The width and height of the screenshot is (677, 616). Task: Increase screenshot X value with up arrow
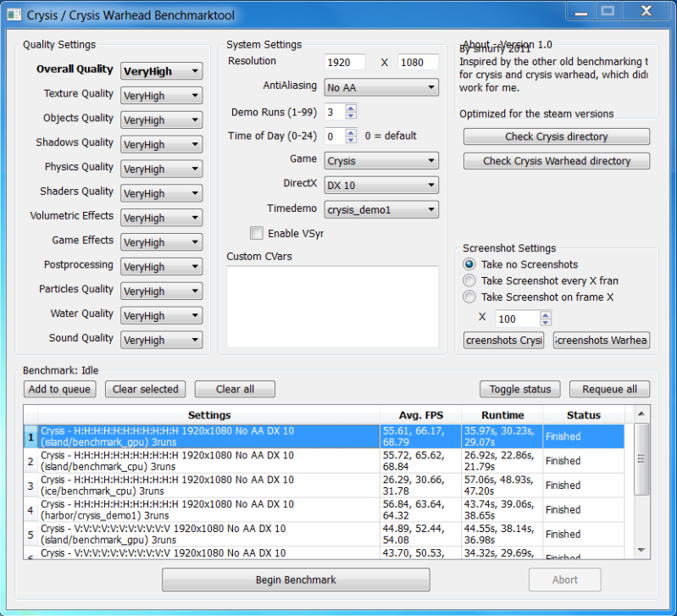pyautogui.click(x=546, y=315)
